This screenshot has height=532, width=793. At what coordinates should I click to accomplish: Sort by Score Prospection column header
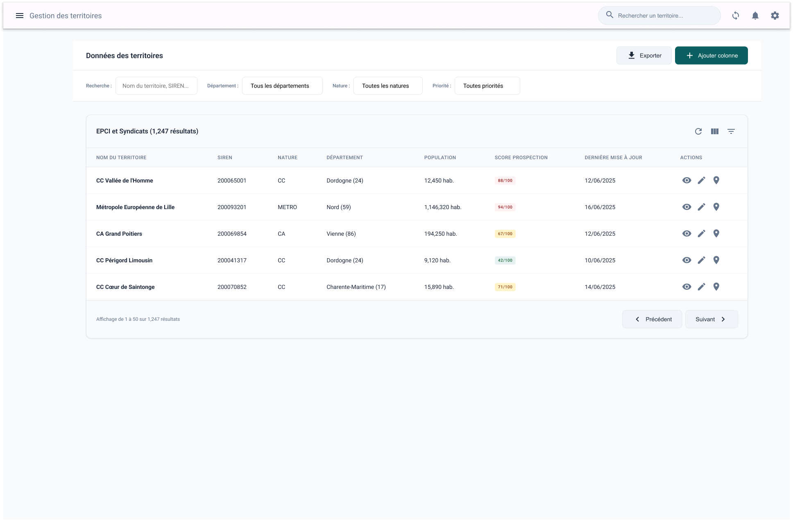[521, 158]
